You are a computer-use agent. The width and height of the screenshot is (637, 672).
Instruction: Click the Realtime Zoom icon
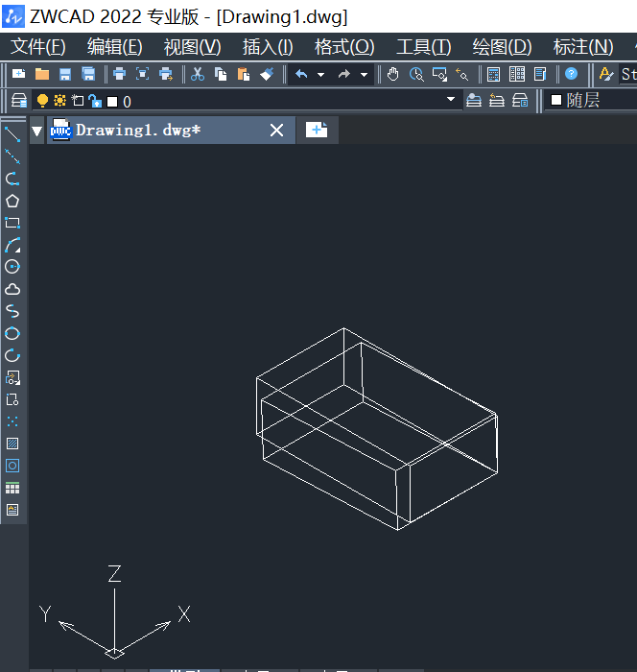tap(416, 74)
